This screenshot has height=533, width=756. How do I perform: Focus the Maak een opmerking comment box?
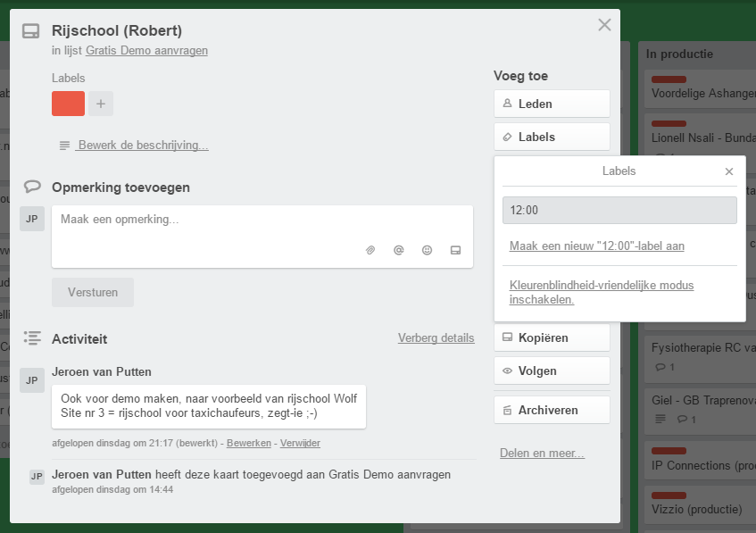tap(262, 237)
